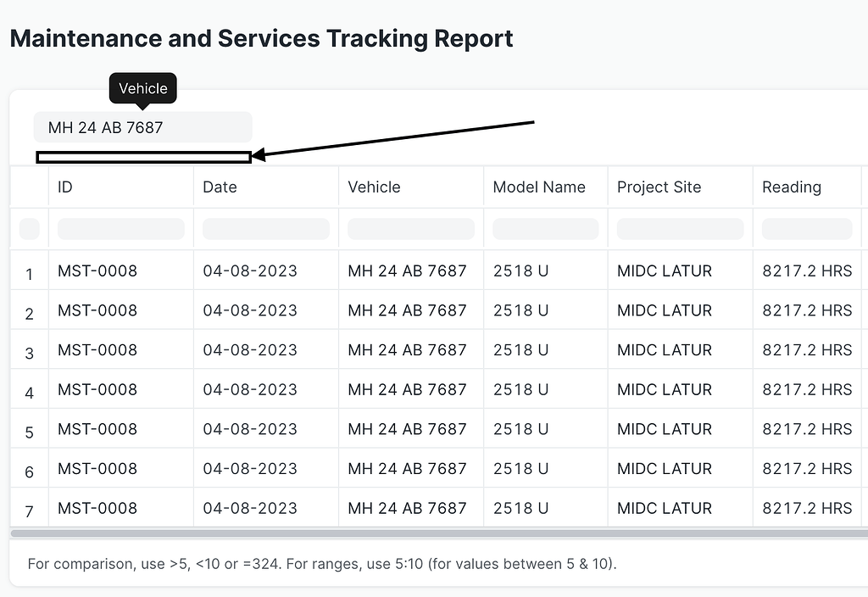Click the Model Name filter field
868x597 pixels.
545,229
